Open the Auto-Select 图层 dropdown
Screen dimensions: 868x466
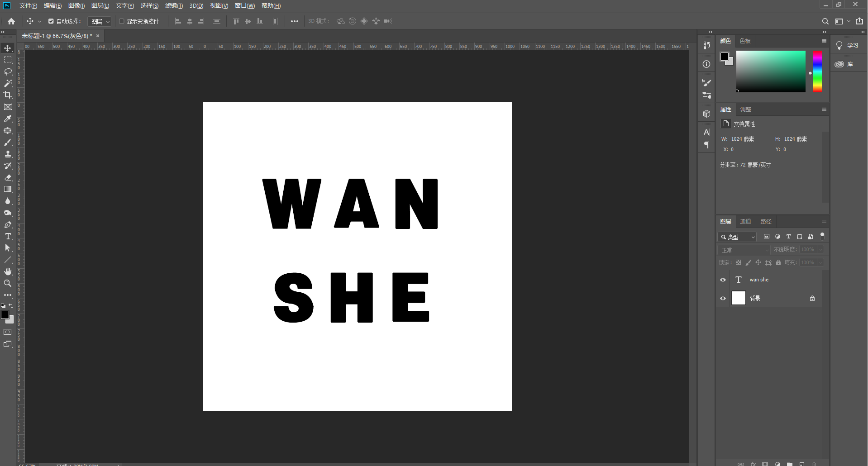tap(100, 21)
